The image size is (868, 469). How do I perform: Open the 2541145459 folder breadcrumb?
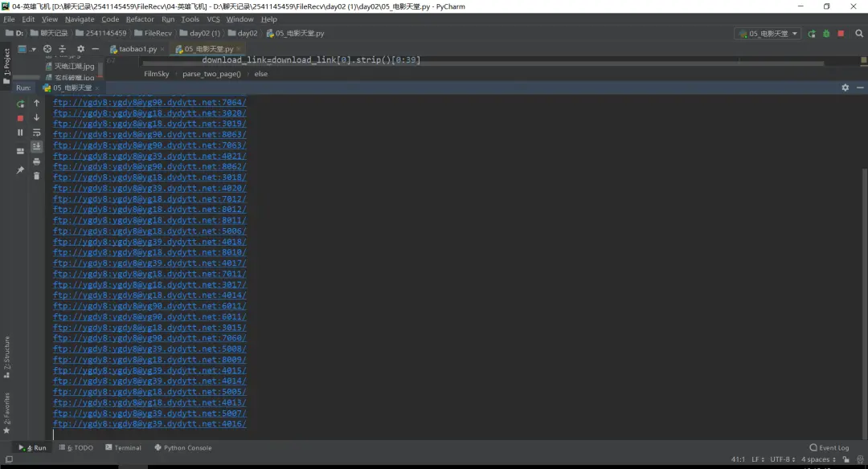click(100, 33)
